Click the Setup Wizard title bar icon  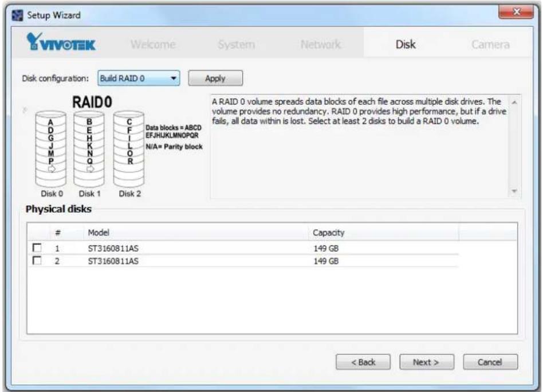tap(17, 15)
